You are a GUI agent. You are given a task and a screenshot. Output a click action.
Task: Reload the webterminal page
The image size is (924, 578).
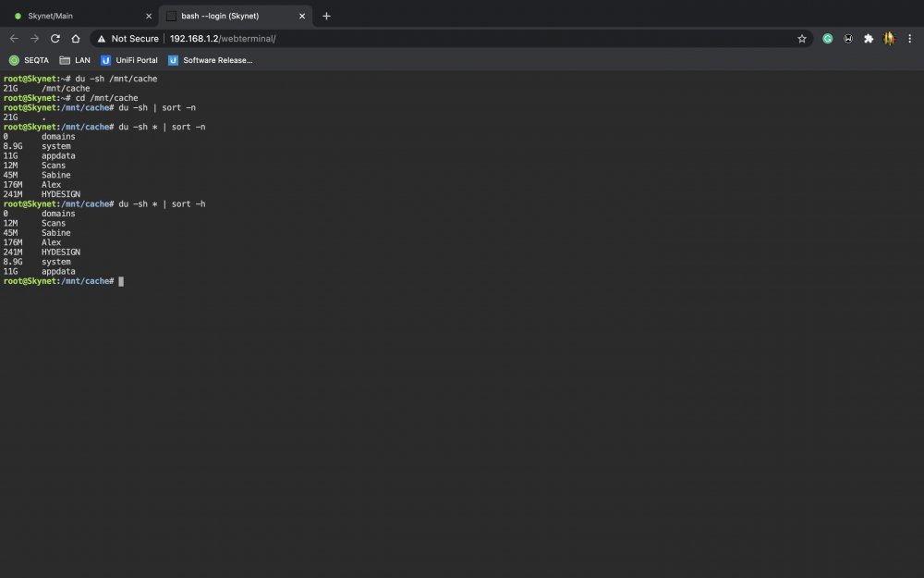[x=55, y=38]
